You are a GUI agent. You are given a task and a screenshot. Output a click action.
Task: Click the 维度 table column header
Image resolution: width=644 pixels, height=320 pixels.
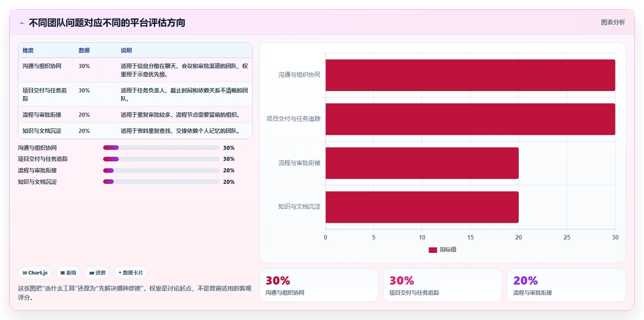click(28, 51)
